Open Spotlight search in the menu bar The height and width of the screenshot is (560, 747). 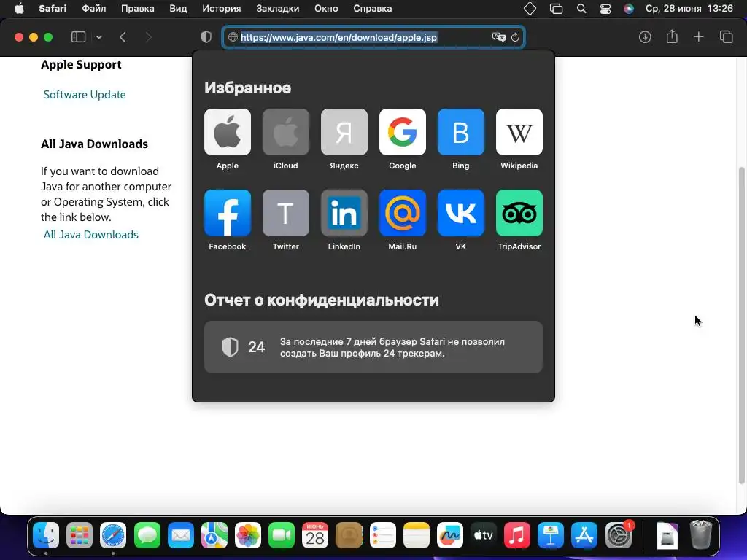581,9
